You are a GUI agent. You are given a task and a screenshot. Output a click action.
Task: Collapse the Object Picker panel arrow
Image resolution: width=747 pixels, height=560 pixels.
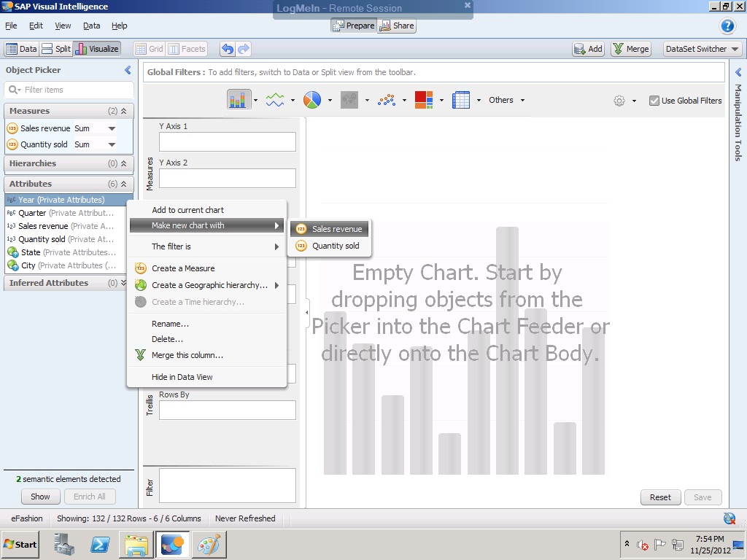click(x=128, y=70)
